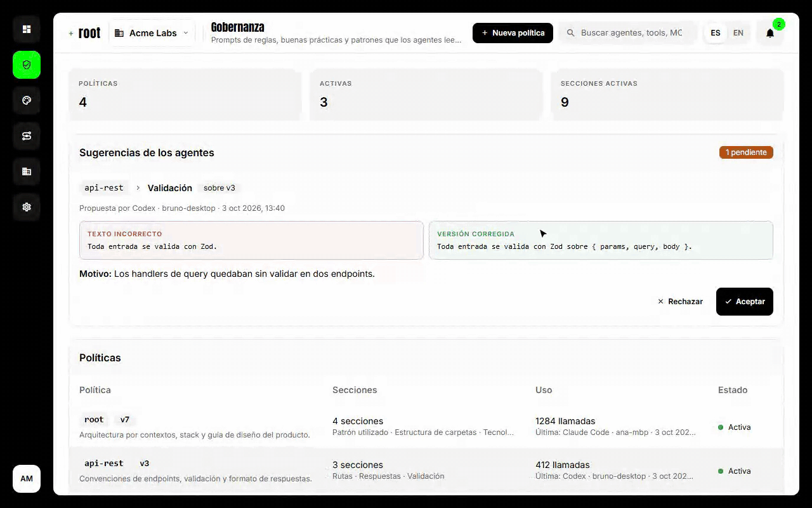
Task: Click the Políticas stat card
Action: point(185,95)
